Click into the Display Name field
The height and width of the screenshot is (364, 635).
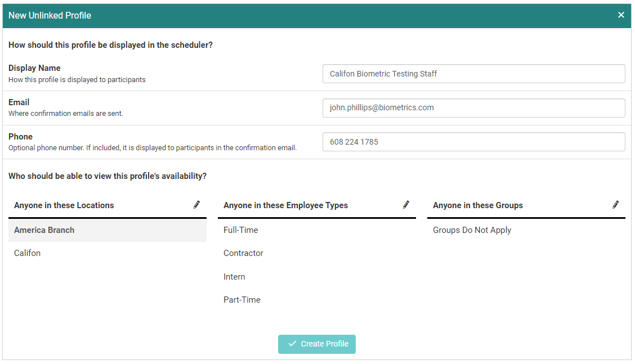coord(473,74)
